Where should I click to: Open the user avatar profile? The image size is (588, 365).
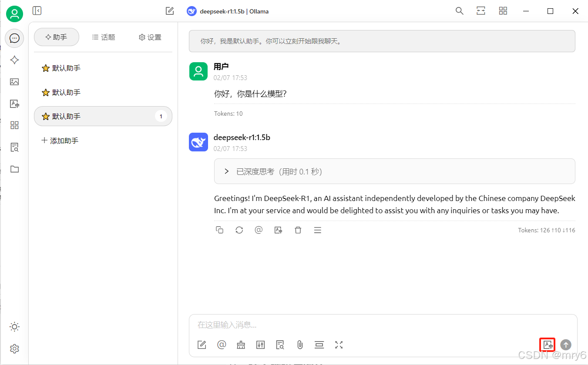tap(14, 14)
